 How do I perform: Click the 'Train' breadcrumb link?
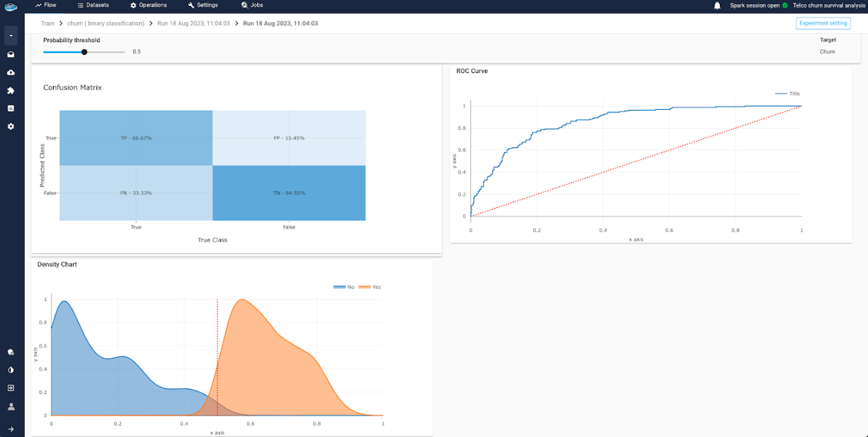click(48, 23)
